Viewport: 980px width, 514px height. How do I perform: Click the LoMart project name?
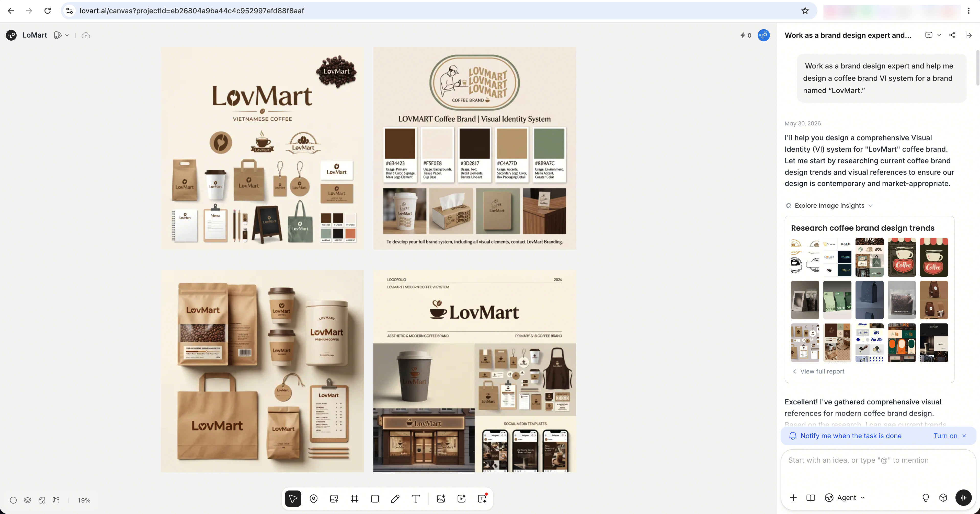click(x=35, y=35)
